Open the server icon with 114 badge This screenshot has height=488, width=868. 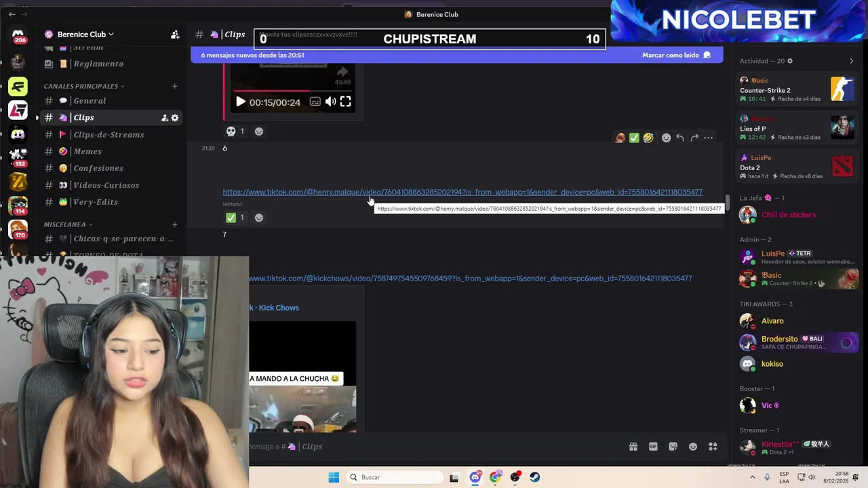(18, 205)
